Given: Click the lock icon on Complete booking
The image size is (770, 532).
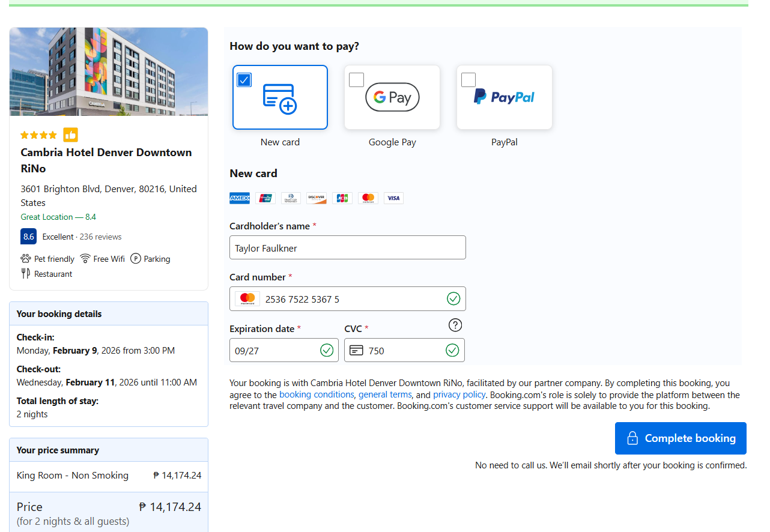Looking at the screenshot, I should [632, 438].
